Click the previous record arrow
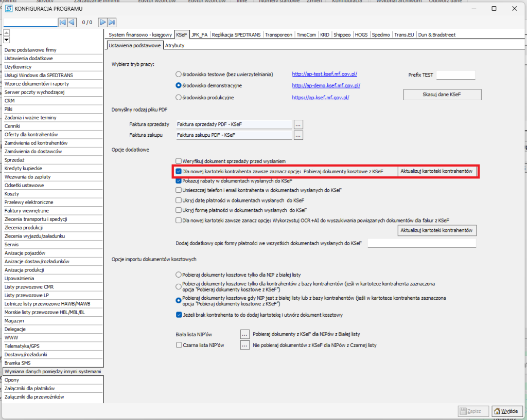 tap(72, 22)
